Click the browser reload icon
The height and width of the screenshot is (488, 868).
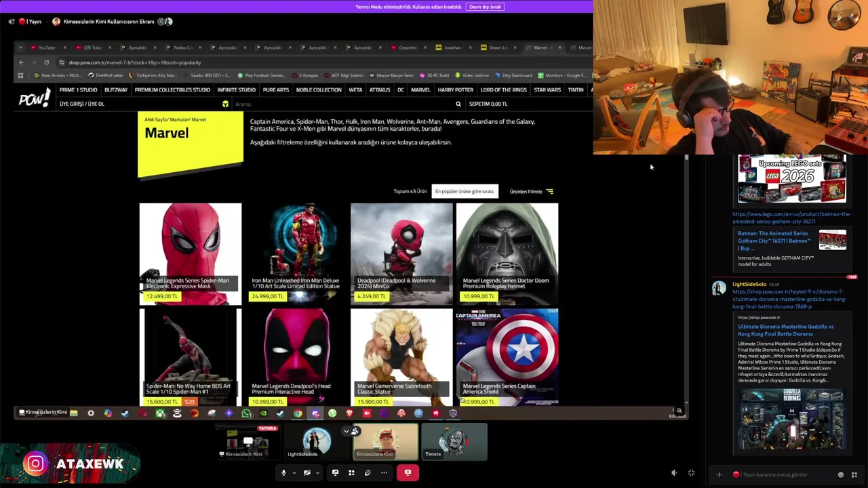pos(46,62)
